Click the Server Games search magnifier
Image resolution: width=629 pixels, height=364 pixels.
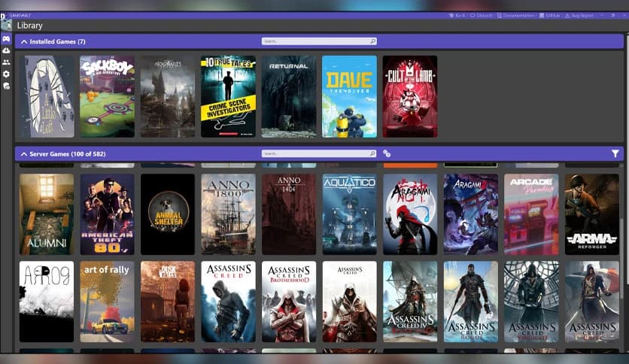(x=372, y=153)
